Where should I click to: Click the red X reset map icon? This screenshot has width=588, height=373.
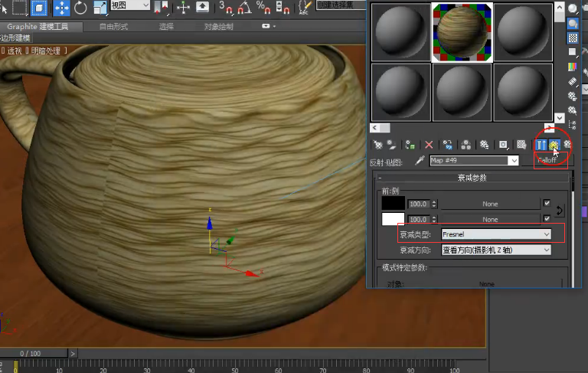pyautogui.click(x=429, y=144)
